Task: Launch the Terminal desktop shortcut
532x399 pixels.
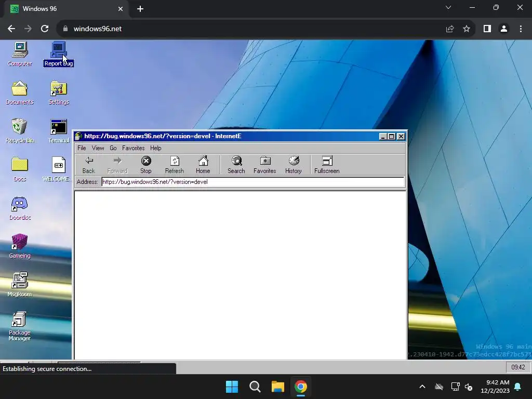Action: [x=59, y=131]
